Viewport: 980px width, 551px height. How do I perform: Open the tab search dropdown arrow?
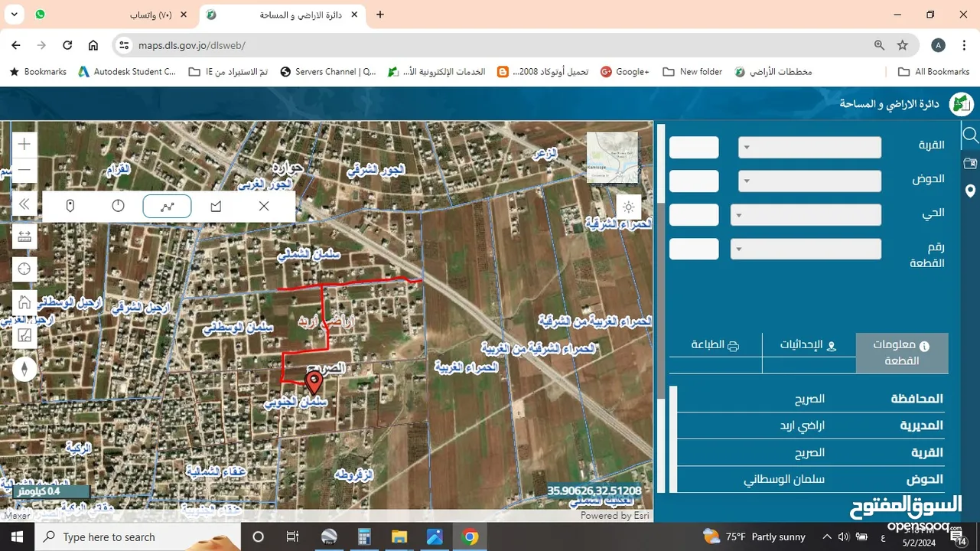[x=15, y=15]
